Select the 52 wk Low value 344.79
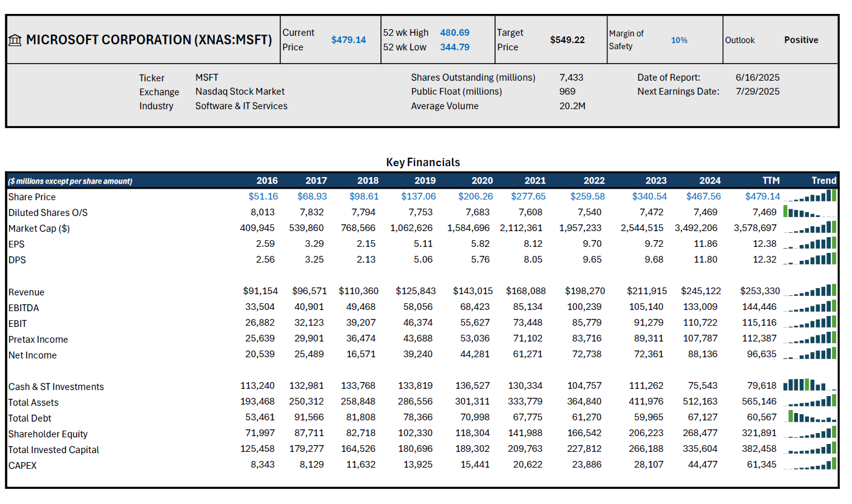Viewport: 852px width, 504px height. point(455,47)
